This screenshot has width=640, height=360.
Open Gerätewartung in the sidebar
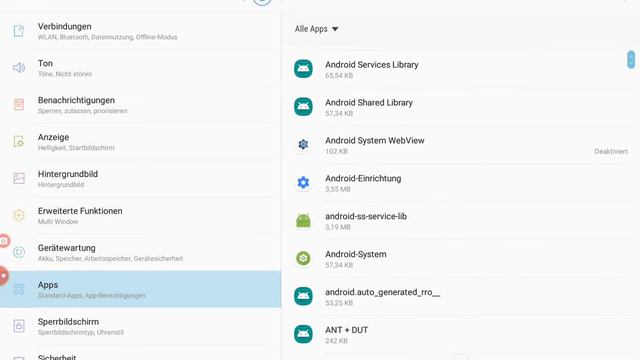coord(140,252)
